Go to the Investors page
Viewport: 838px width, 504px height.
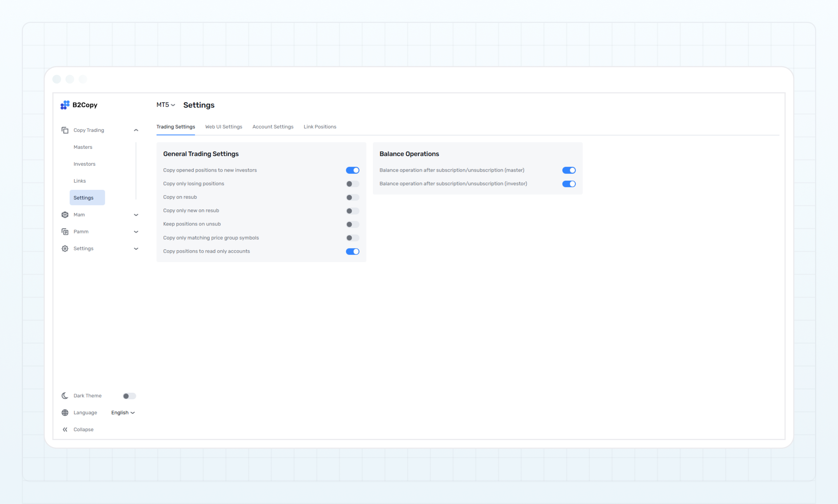coord(84,164)
